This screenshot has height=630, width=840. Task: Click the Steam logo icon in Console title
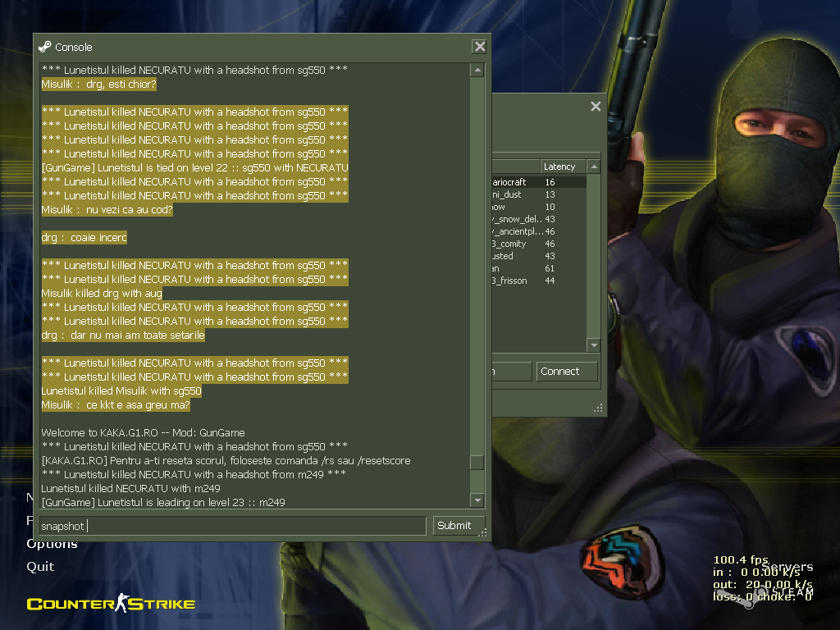pyautogui.click(x=45, y=47)
